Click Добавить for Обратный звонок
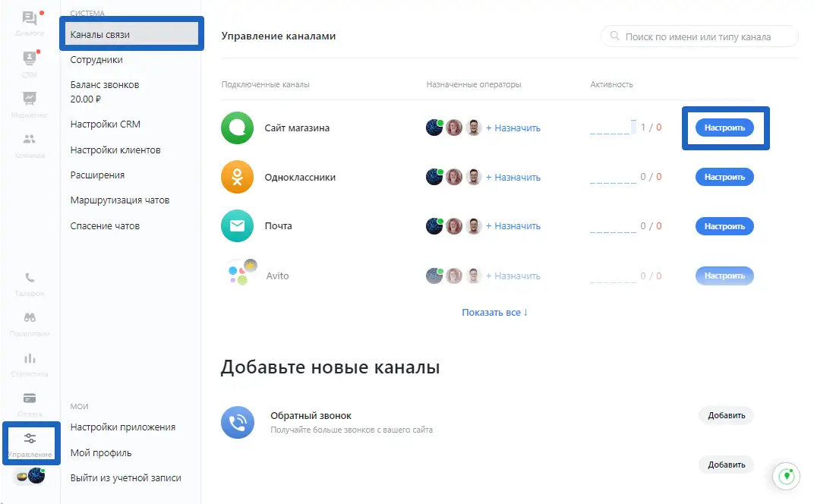This screenshot has height=504, width=814. (x=726, y=415)
